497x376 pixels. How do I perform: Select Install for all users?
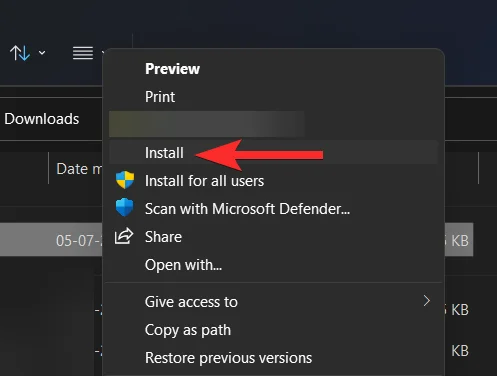click(x=204, y=181)
